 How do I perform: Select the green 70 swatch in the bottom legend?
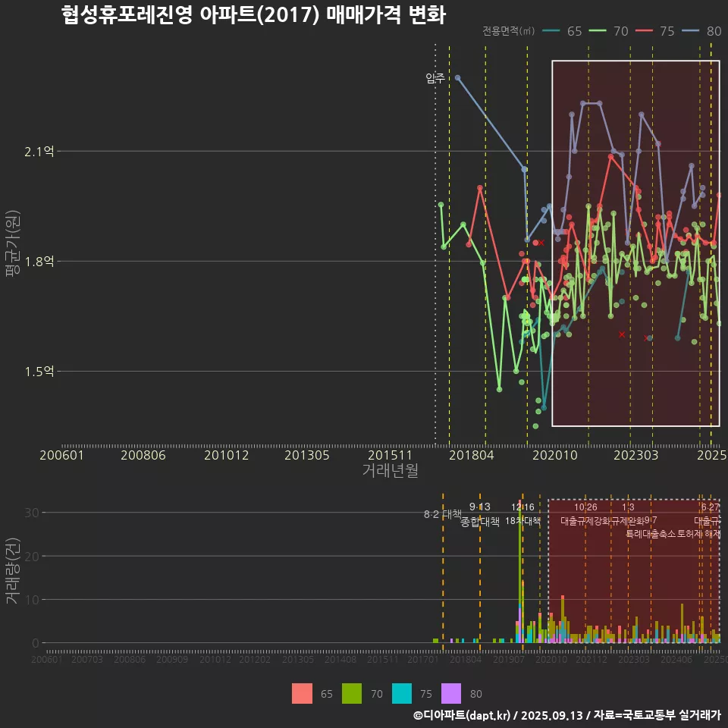[x=352, y=694]
